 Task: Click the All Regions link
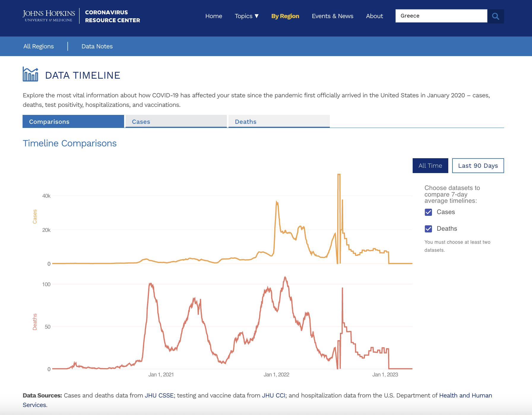coord(39,46)
